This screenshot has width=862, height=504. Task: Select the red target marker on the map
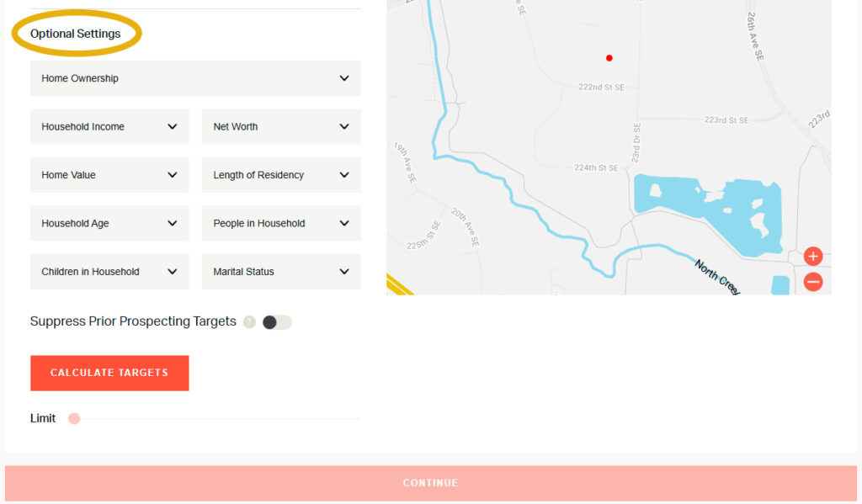tap(609, 57)
